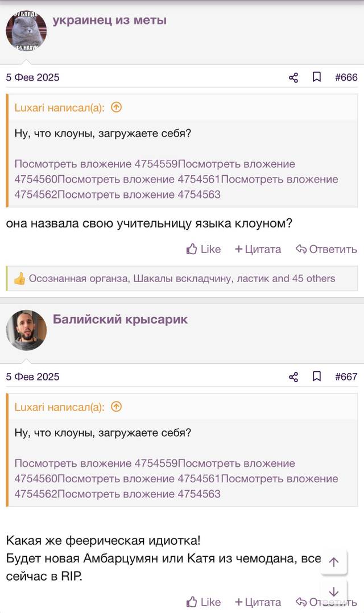Image resolution: width=364 pixels, height=613 pixels.
Task: Tap the scroll-to-bottom arrow button
Action: [333, 591]
